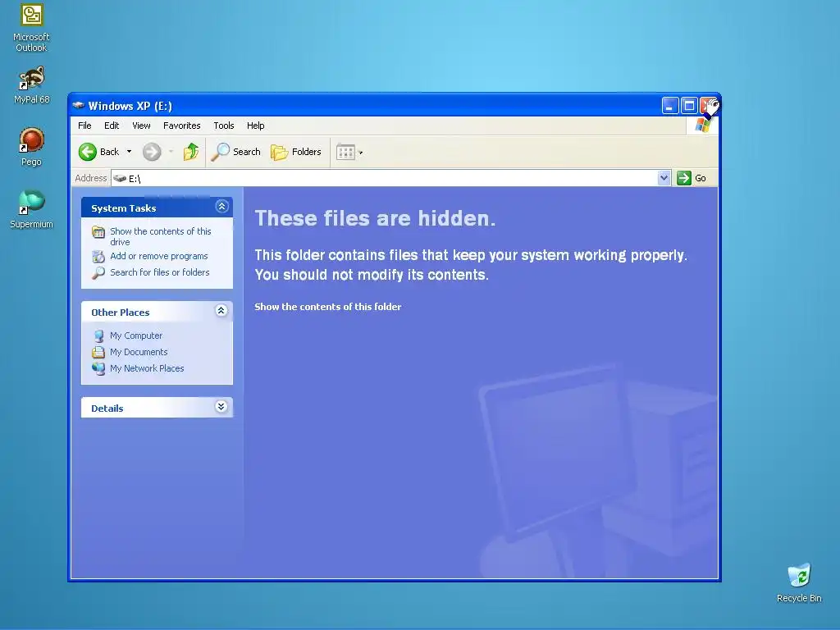Collapse the Other Places panel
This screenshot has width=840, height=630.
221,311
